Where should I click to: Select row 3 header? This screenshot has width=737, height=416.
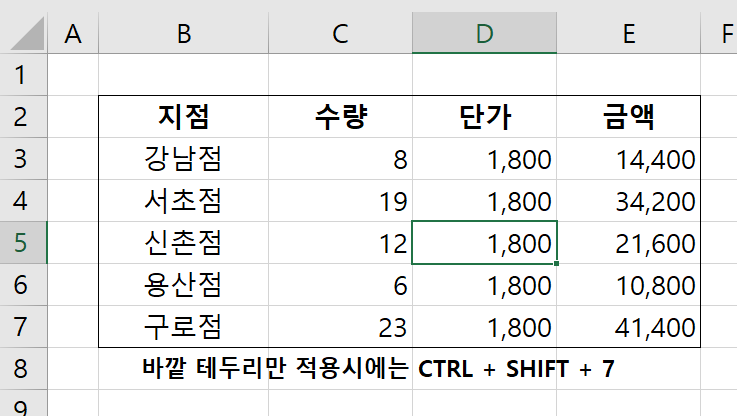pyautogui.click(x=24, y=158)
